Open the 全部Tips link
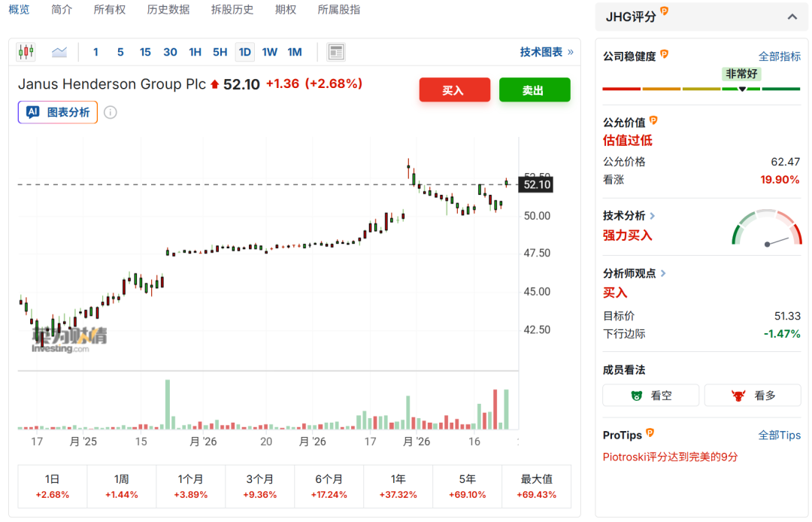Image resolution: width=812 pixels, height=522 pixels. [780, 435]
